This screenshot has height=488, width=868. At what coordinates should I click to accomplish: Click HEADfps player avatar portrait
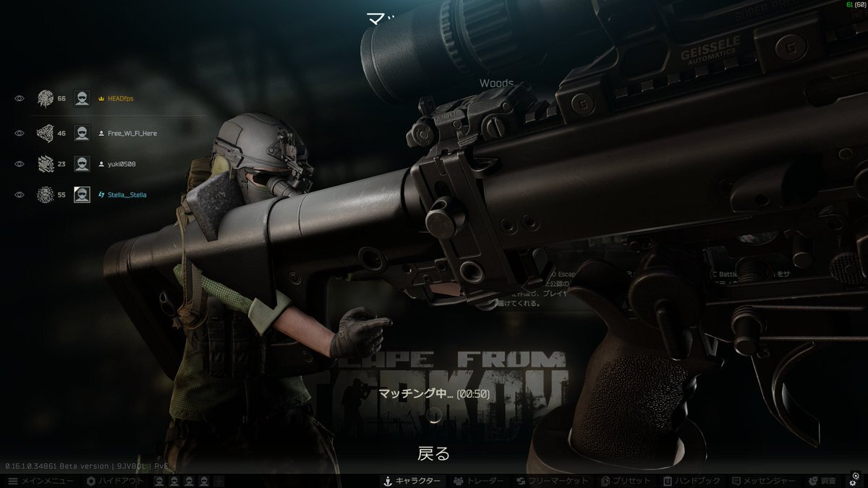tap(82, 98)
